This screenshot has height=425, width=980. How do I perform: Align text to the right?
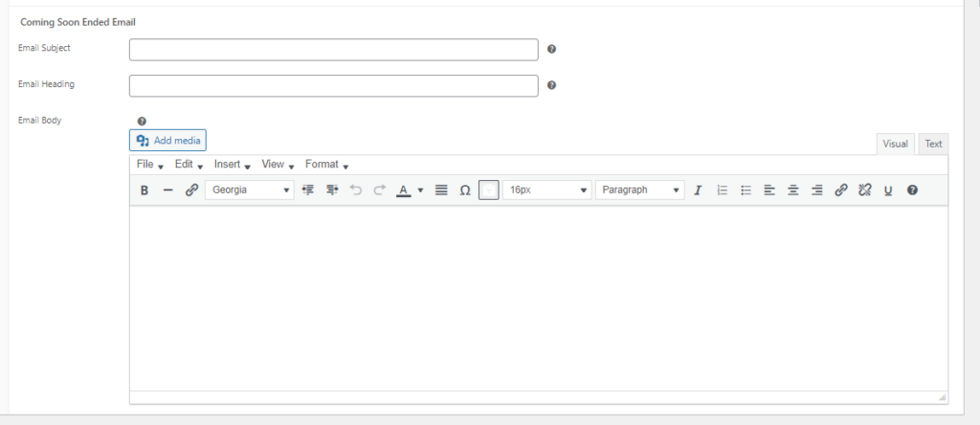pyautogui.click(x=817, y=190)
